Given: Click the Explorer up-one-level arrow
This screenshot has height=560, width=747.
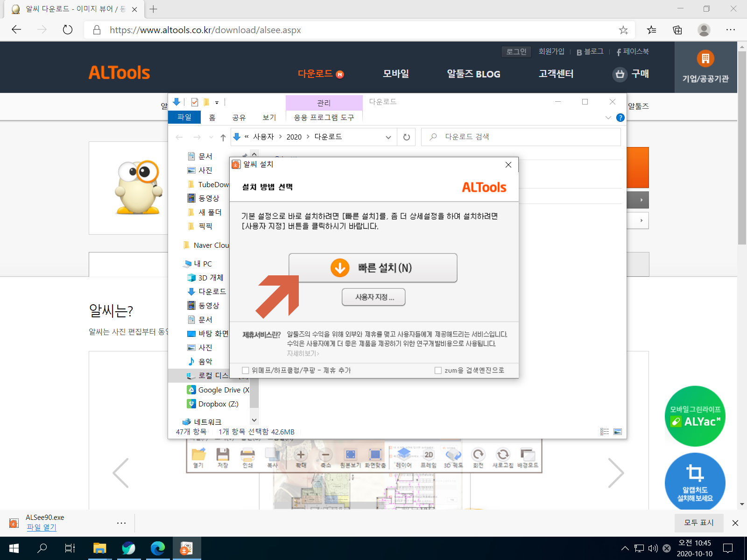Looking at the screenshot, I should [x=223, y=137].
